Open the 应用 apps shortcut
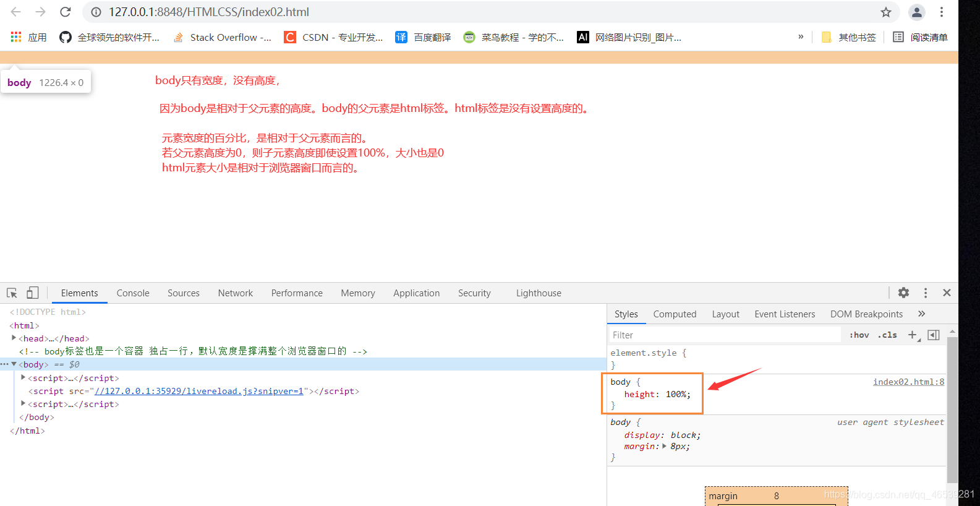980x506 pixels. (29, 37)
